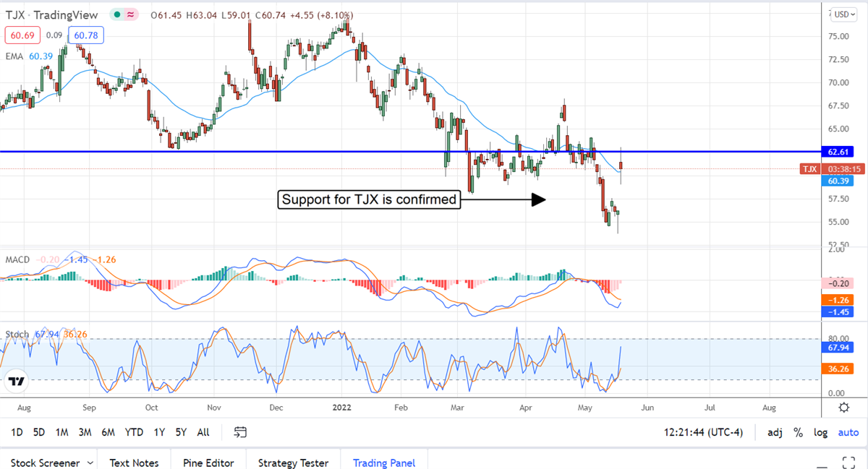
Task: Open the USD currency dropdown
Action: click(843, 14)
